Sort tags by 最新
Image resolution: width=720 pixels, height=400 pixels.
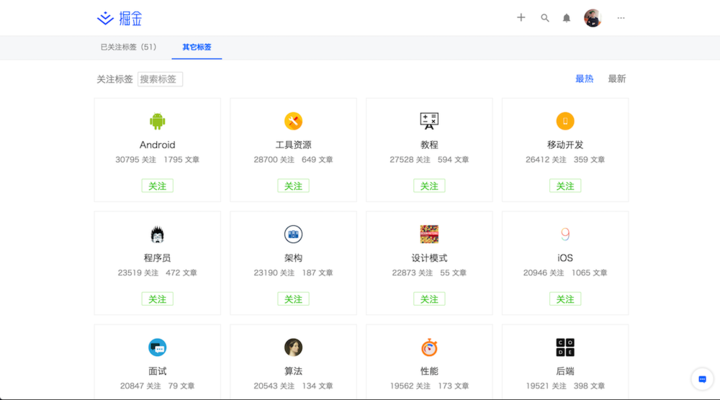tap(617, 79)
